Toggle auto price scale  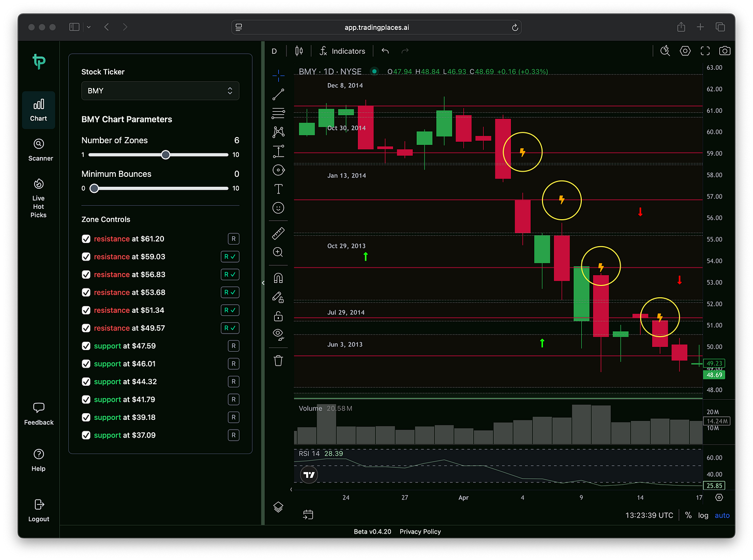coord(722,515)
